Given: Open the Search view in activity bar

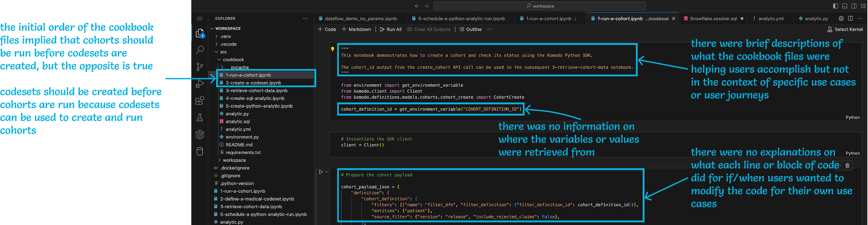Looking at the screenshot, I should (200, 50).
